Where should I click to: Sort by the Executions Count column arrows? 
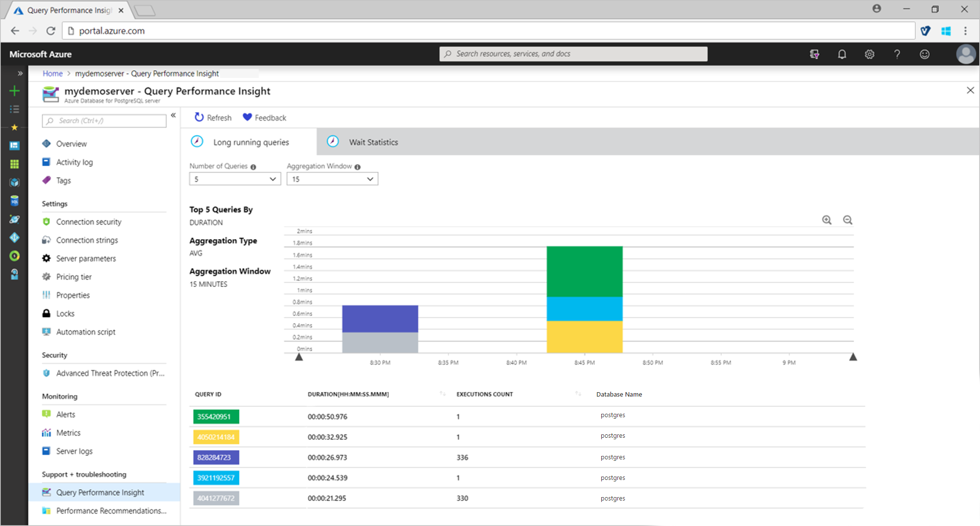click(578, 394)
